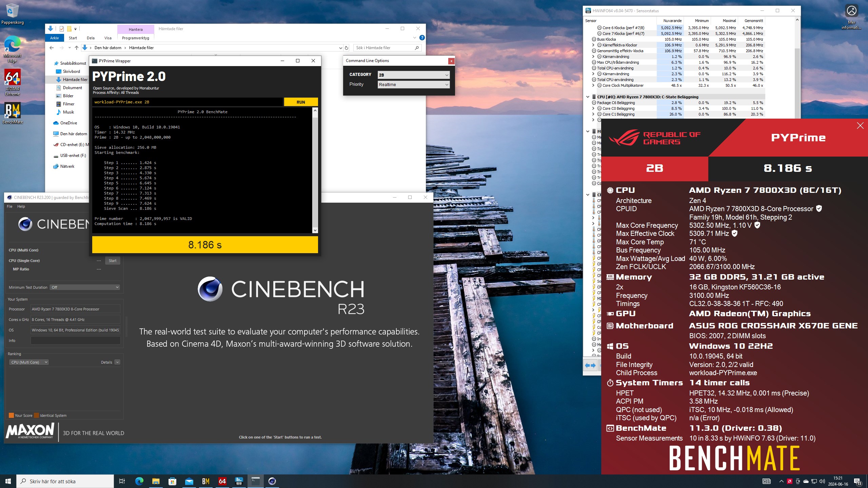The width and height of the screenshot is (868, 488).
Task: Expand Core Clock Multiplikatorer row in HWiNFO
Action: (593, 85)
